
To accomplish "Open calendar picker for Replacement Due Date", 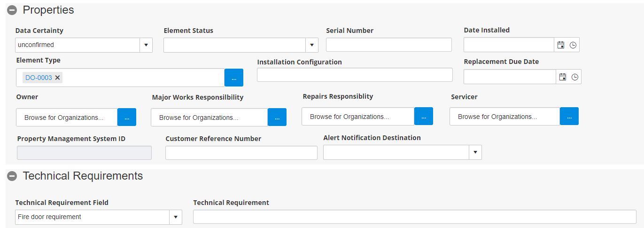I will point(562,77).
